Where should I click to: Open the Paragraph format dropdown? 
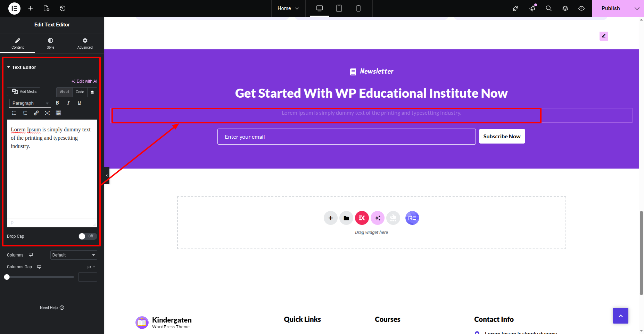(x=30, y=103)
